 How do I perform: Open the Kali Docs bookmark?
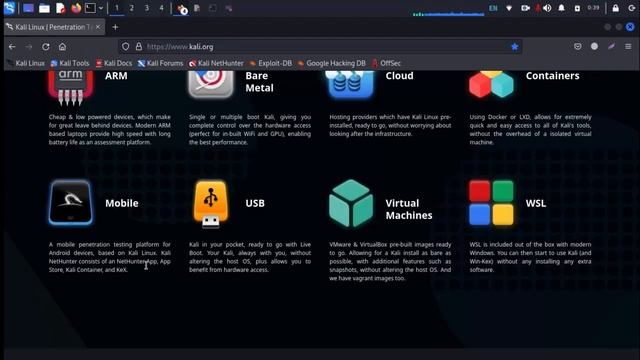113,63
